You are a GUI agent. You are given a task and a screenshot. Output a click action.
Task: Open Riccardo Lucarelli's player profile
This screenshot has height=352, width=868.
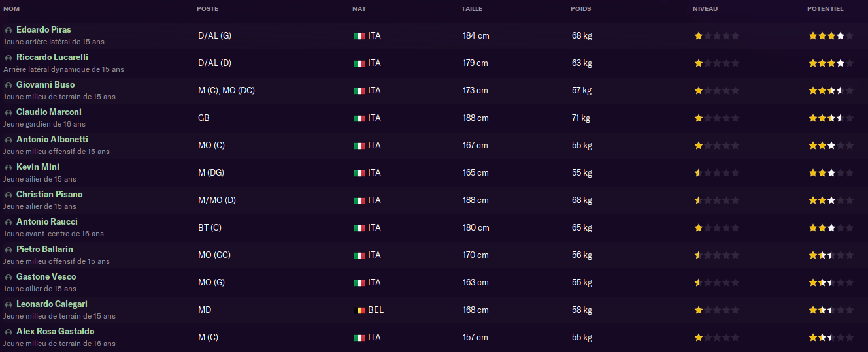(x=52, y=57)
